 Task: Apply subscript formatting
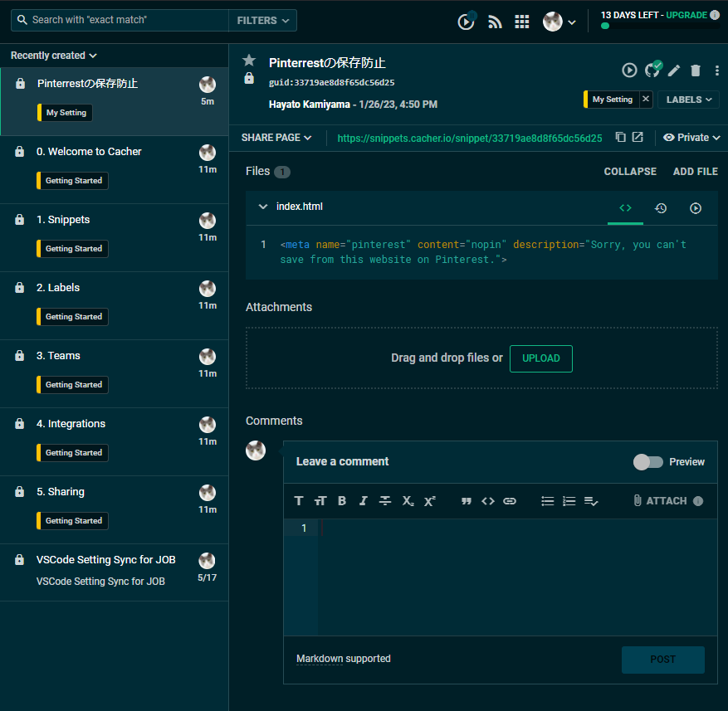point(408,501)
